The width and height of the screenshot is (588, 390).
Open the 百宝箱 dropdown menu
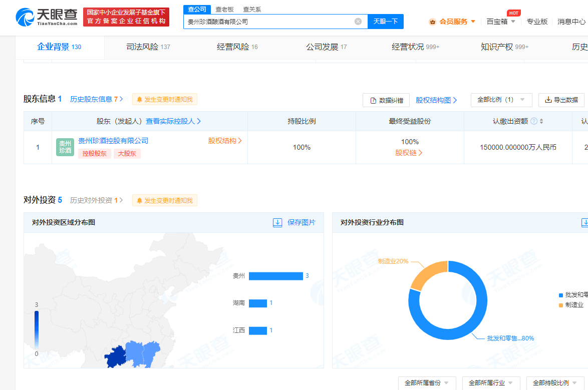(x=500, y=22)
